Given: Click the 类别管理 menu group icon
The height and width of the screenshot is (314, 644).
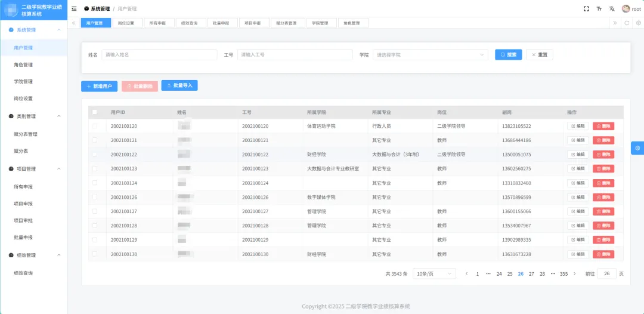Looking at the screenshot, I should click(x=11, y=116).
